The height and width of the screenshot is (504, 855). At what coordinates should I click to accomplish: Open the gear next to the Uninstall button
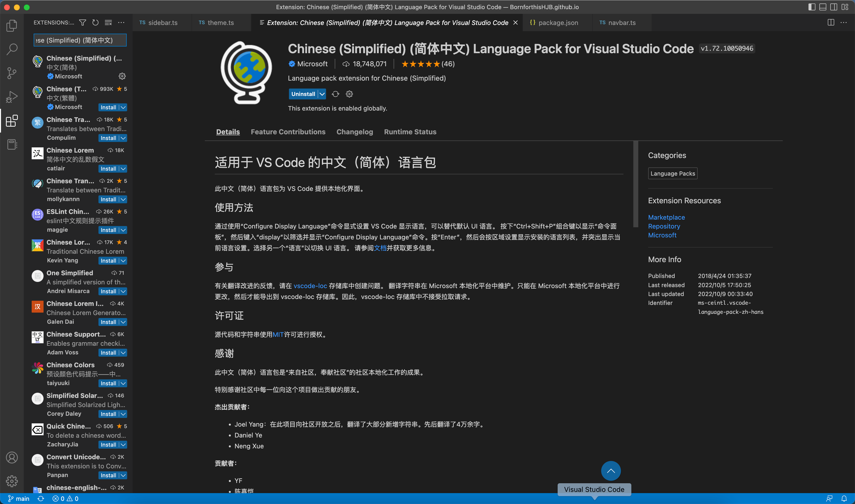coord(349,94)
